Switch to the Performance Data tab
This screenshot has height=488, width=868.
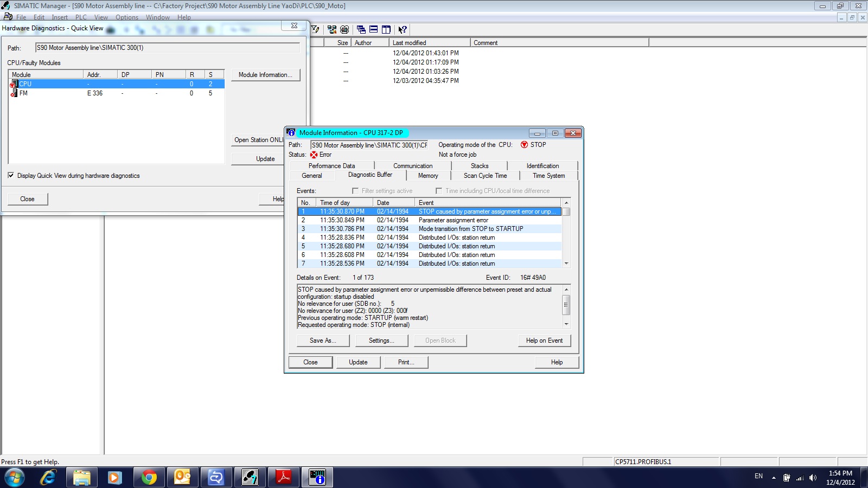(x=332, y=166)
